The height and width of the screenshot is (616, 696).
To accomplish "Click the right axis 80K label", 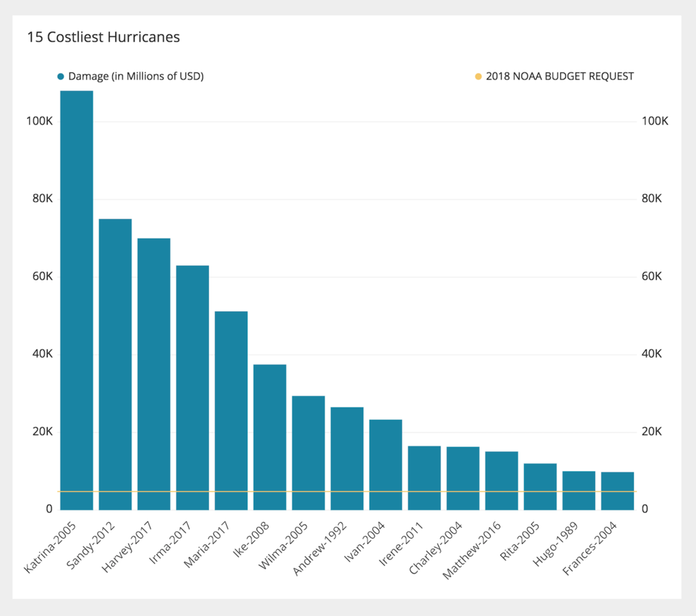I will point(651,199).
